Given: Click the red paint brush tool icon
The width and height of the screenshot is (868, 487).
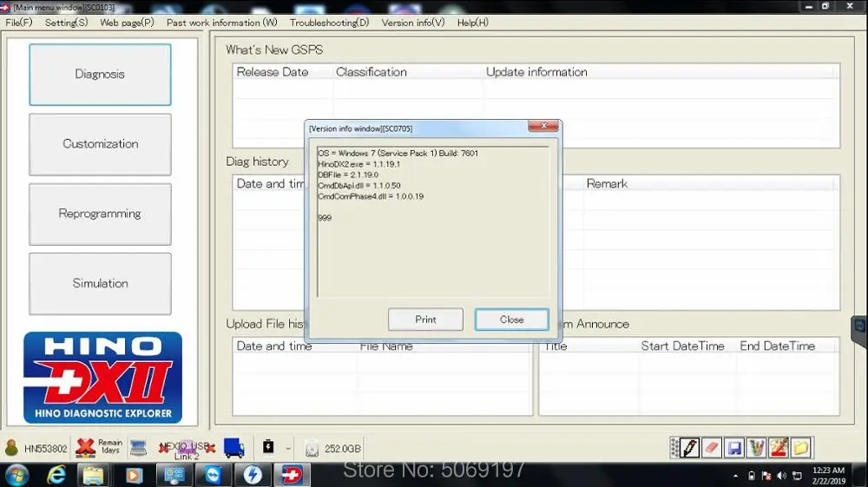Looking at the screenshot, I should (x=779, y=448).
